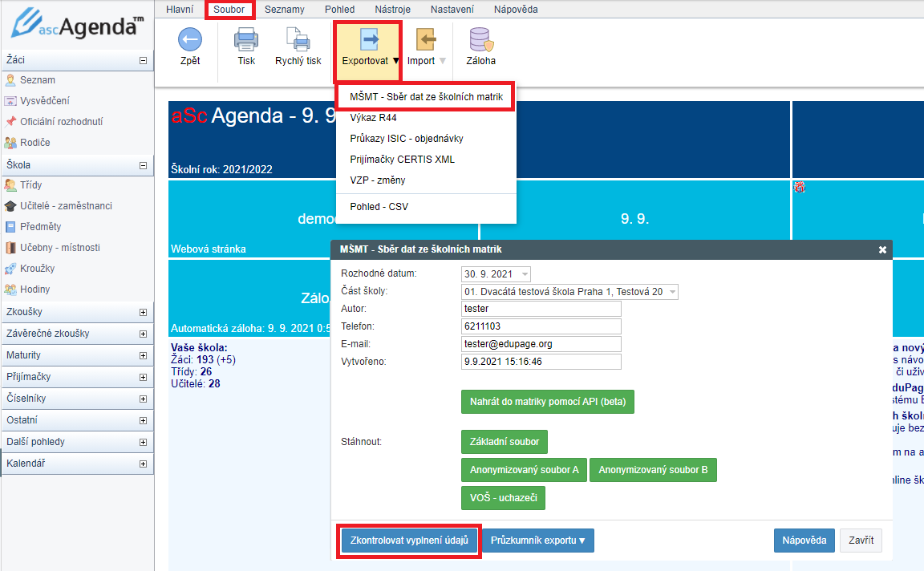Viewport: 924px width, 571px height.
Task: Expand the Maturity sidebar section
Action: tap(143, 356)
